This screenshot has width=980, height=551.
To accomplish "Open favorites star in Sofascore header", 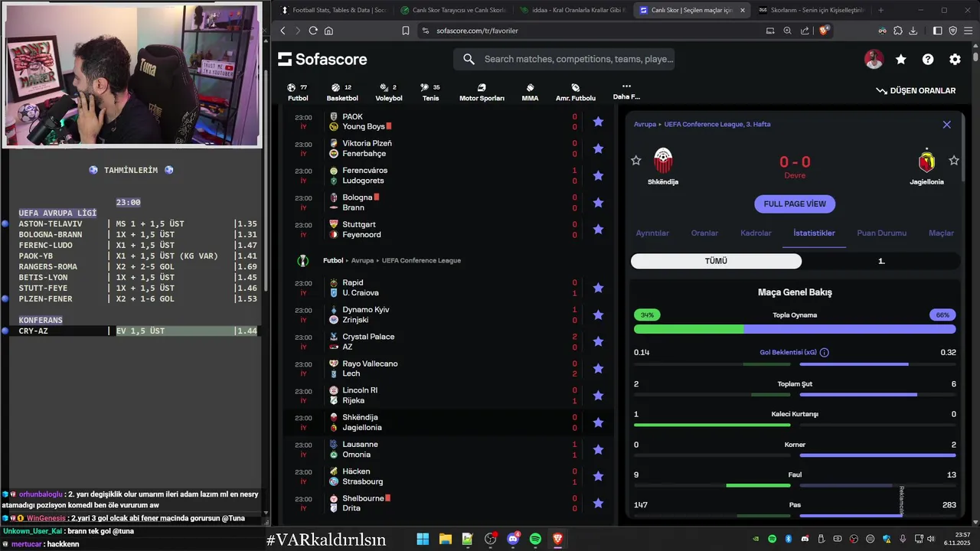I will 901,59.
